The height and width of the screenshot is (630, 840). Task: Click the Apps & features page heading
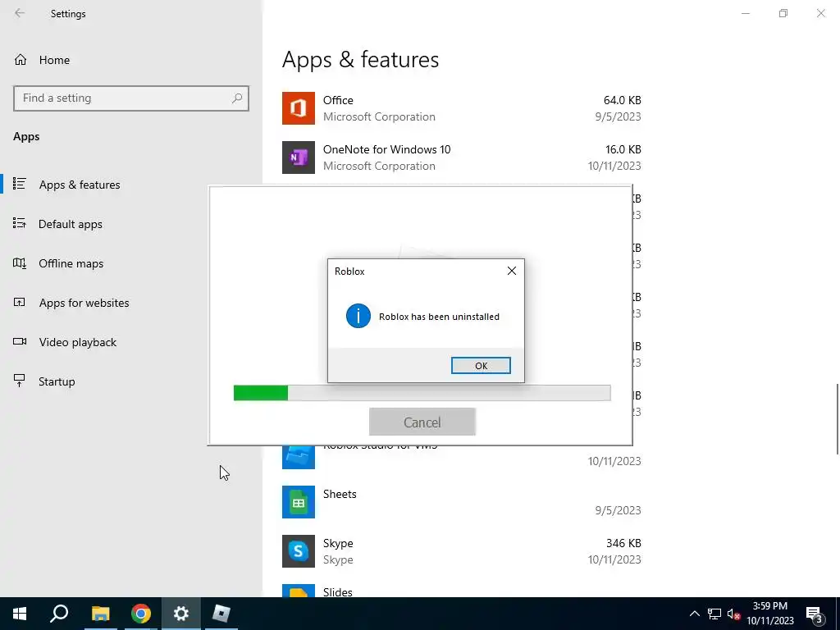click(x=361, y=59)
